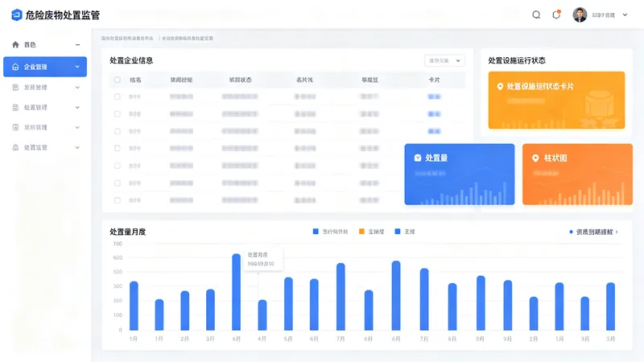644x362 pixels.
Task: Click the bar above the 5月 label
Action: (288, 304)
